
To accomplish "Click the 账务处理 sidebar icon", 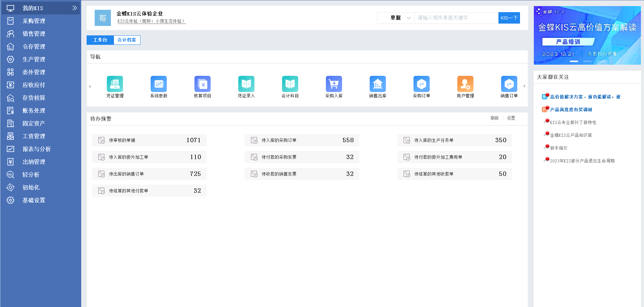I will coord(10,111).
